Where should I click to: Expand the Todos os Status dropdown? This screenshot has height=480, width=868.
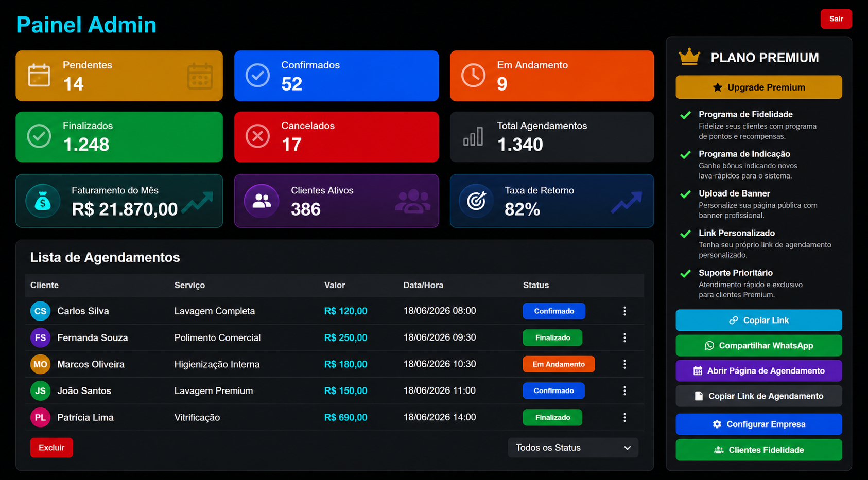point(573,448)
